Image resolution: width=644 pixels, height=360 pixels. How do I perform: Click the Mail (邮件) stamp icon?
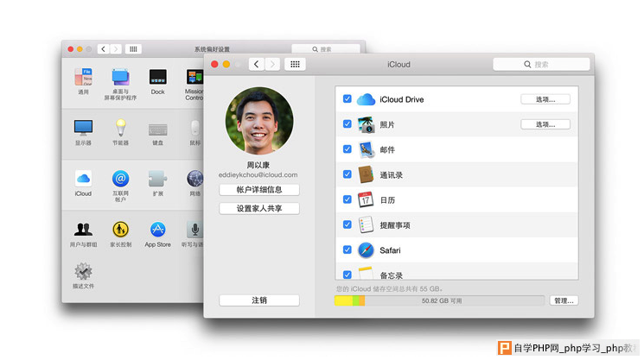click(x=366, y=149)
